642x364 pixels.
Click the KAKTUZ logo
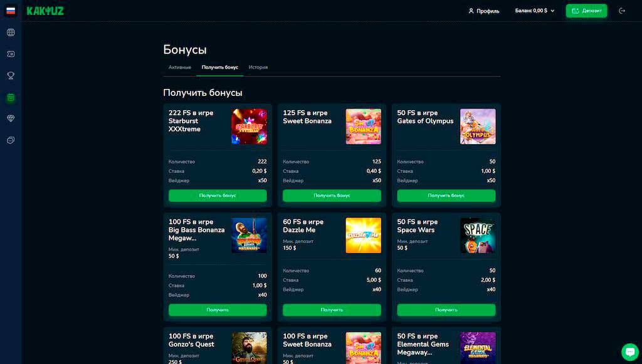point(45,11)
